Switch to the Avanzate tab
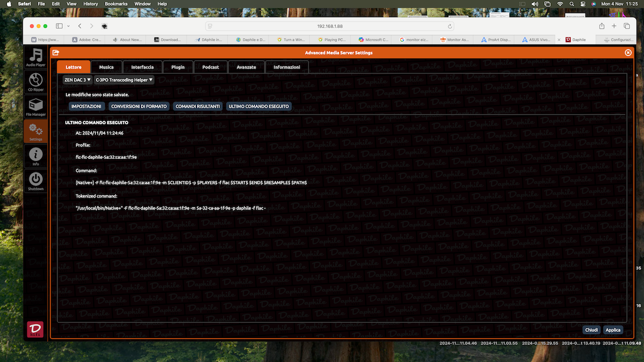This screenshot has width=644, height=362. pyautogui.click(x=246, y=67)
